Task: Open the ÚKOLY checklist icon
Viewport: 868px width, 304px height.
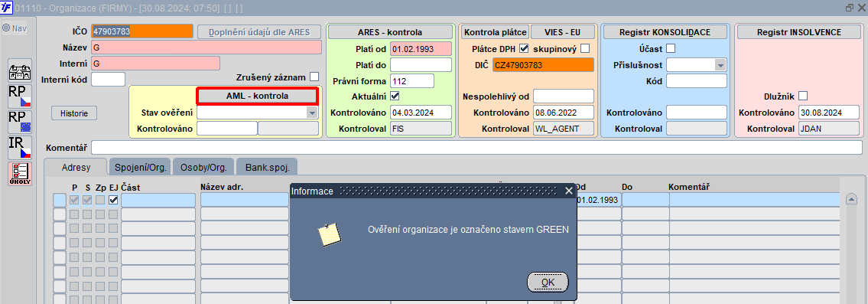Action: click(20, 173)
